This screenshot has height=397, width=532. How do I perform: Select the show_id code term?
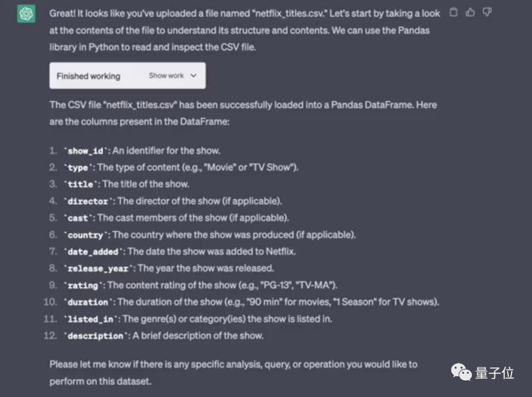click(86, 151)
